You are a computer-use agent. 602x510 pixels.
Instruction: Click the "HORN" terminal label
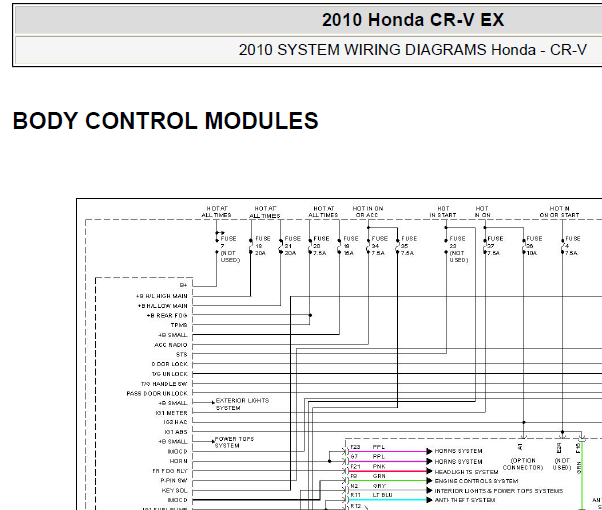pyautogui.click(x=179, y=461)
